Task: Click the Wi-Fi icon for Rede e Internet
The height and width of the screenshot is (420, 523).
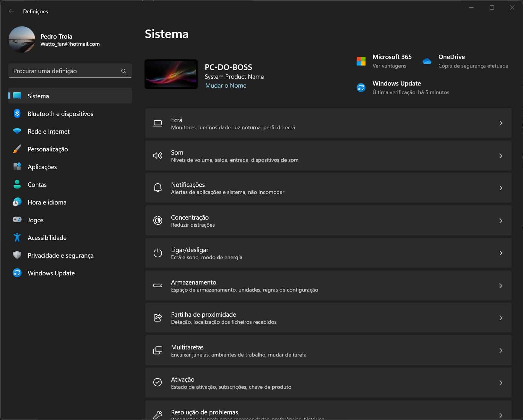Action: (17, 131)
